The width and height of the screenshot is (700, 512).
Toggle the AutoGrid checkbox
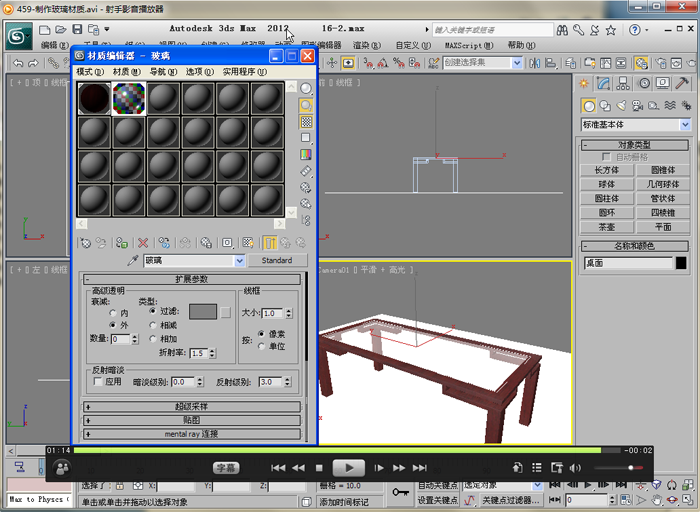[x=606, y=157]
